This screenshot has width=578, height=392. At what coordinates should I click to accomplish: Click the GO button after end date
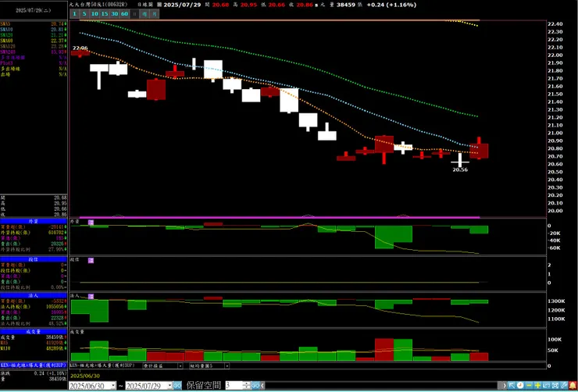pos(177,386)
